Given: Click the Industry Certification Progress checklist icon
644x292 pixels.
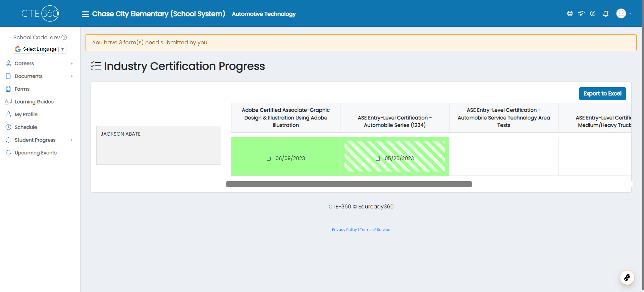Looking at the screenshot, I should pos(96,66).
